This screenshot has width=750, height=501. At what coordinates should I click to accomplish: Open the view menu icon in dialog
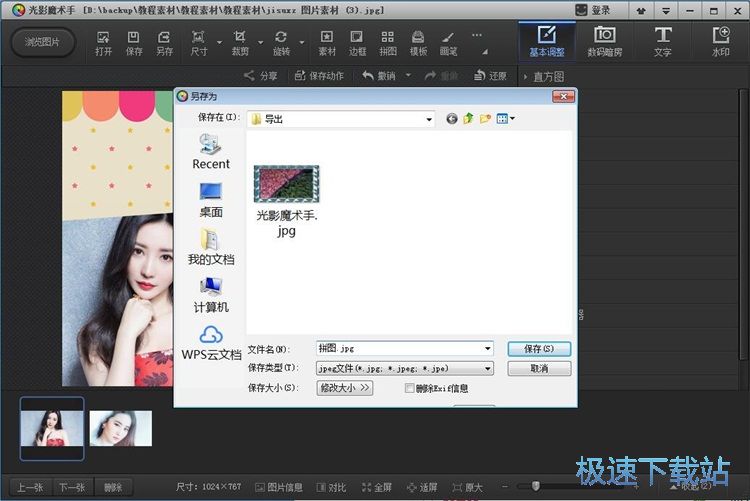pos(505,119)
